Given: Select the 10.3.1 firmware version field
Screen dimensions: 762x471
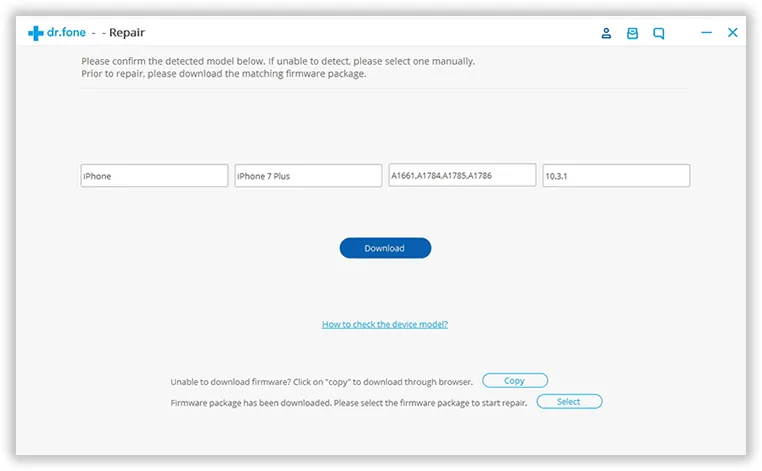Looking at the screenshot, I should tap(616, 176).
